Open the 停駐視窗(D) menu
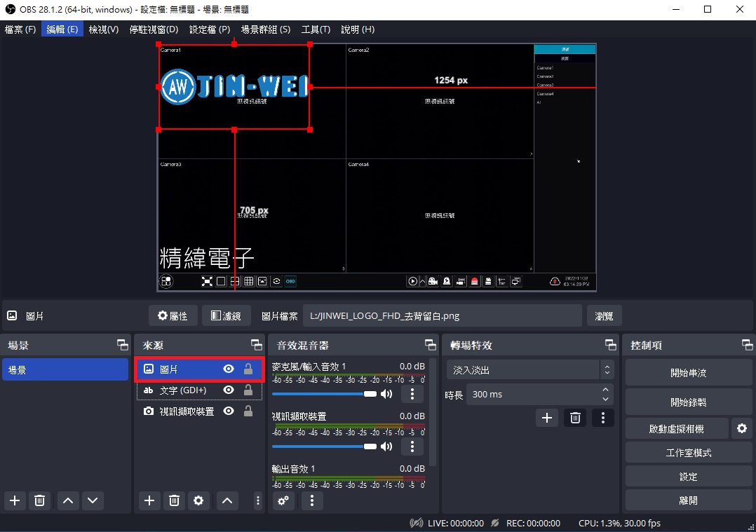Screen dimensions: 756x532 (154, 29)
